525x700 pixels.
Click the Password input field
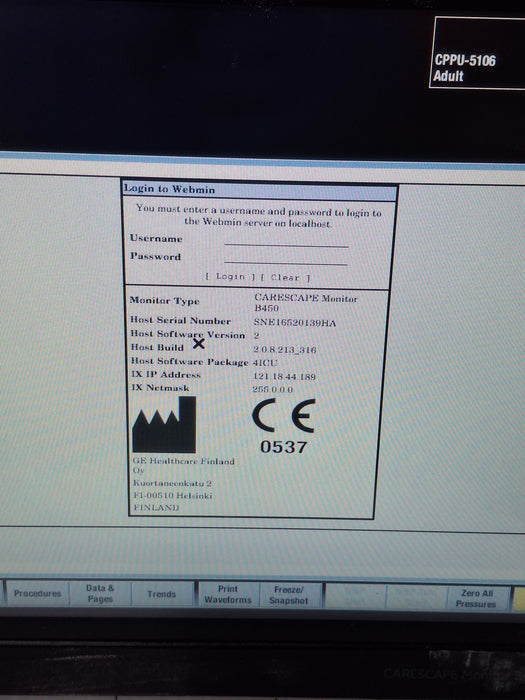(286, 258)
